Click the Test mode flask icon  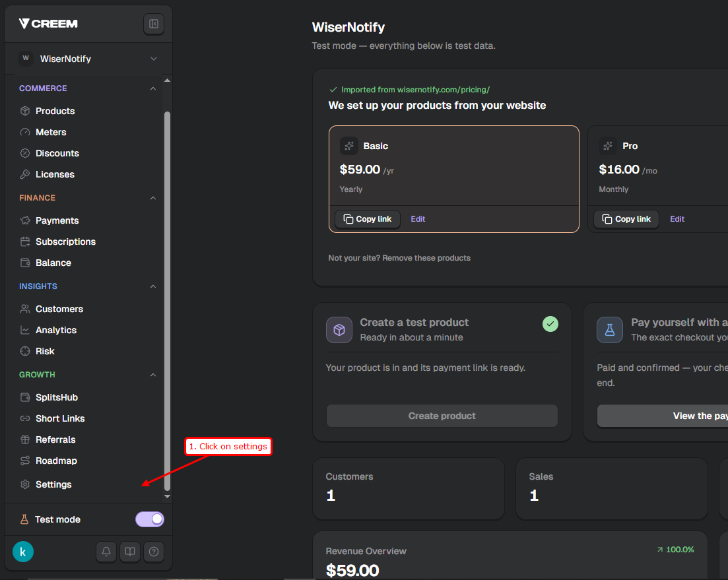tap(24, 519)
